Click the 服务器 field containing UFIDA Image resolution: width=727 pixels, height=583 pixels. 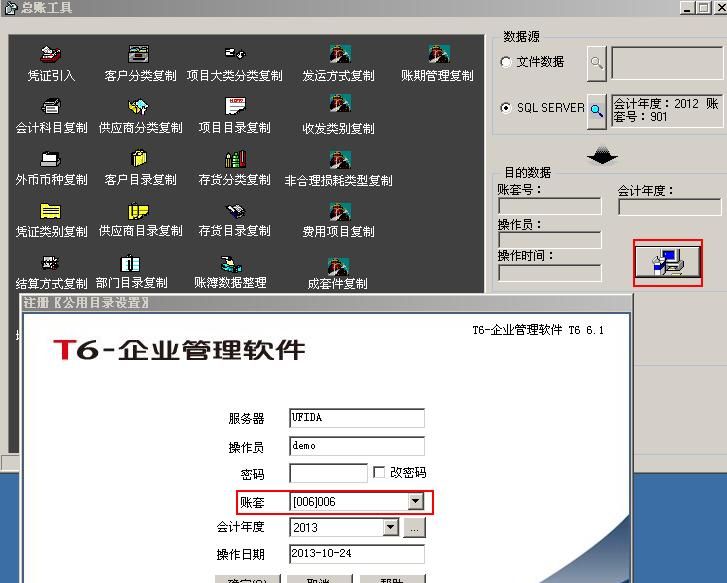click(x=357, y=418)
